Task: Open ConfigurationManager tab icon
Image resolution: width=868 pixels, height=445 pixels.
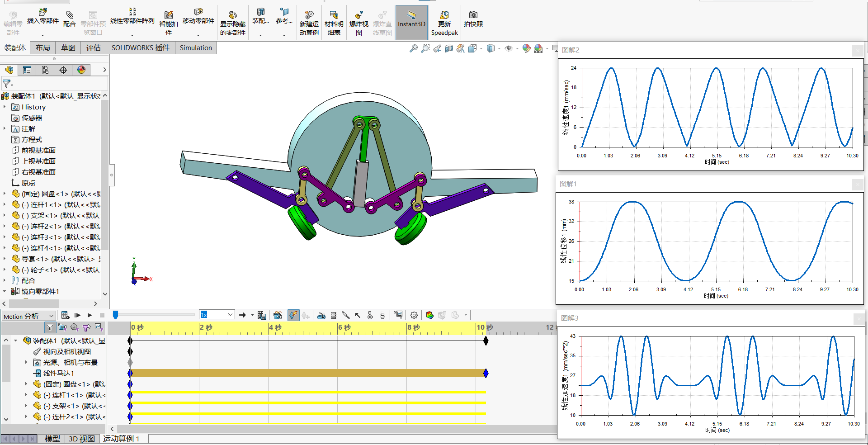Action: [x=45, y=70]
